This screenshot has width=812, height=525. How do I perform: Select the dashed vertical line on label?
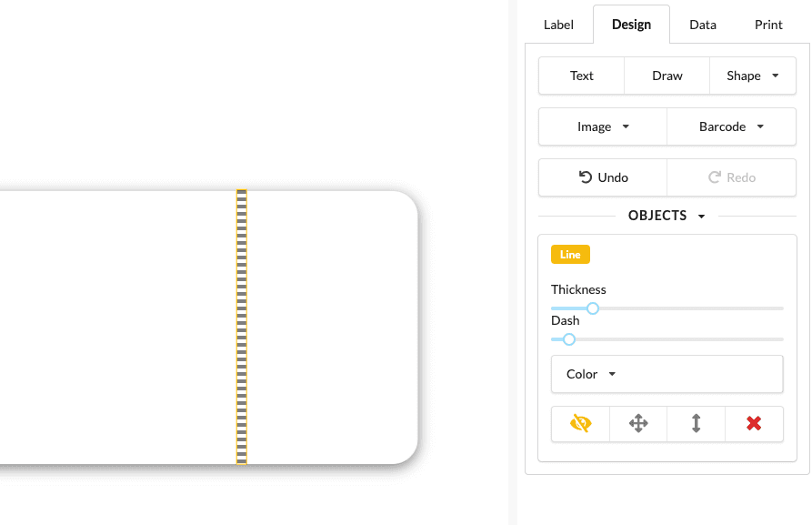242,328
